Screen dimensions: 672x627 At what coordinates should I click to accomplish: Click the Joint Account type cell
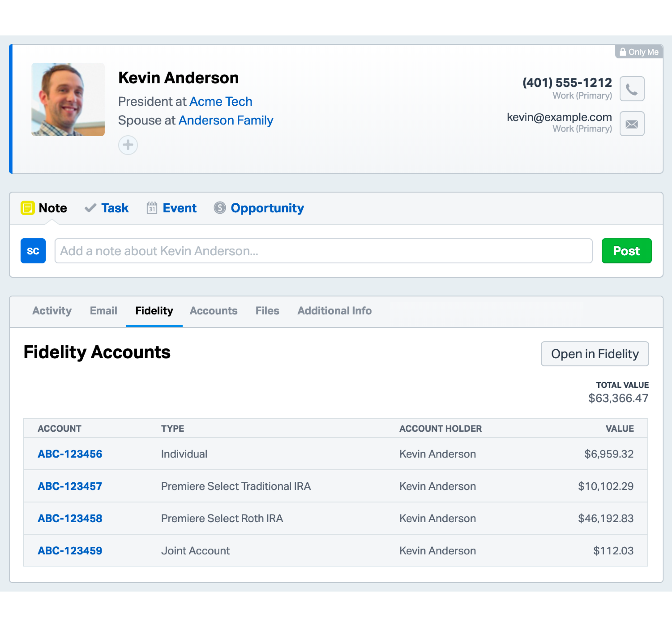click(x=195, y=550)
